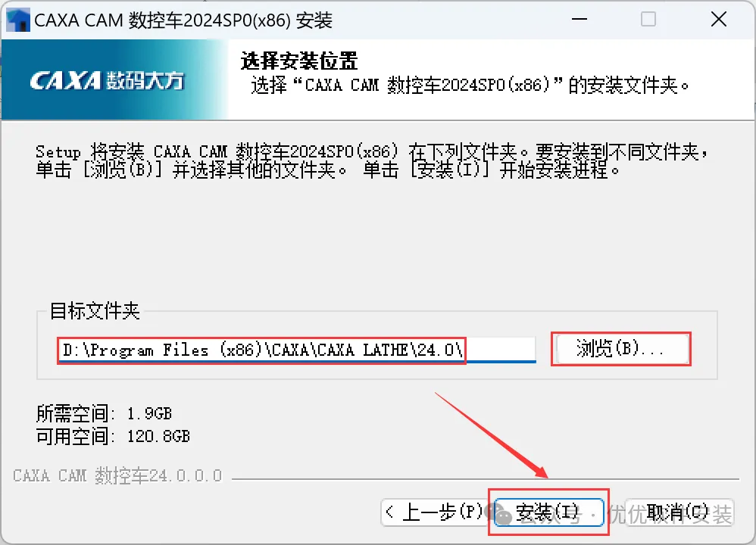The width and height of the screenshot is (756, 545).
Task: Click the greyed-out maximize window button
Action: coord(648,19)
